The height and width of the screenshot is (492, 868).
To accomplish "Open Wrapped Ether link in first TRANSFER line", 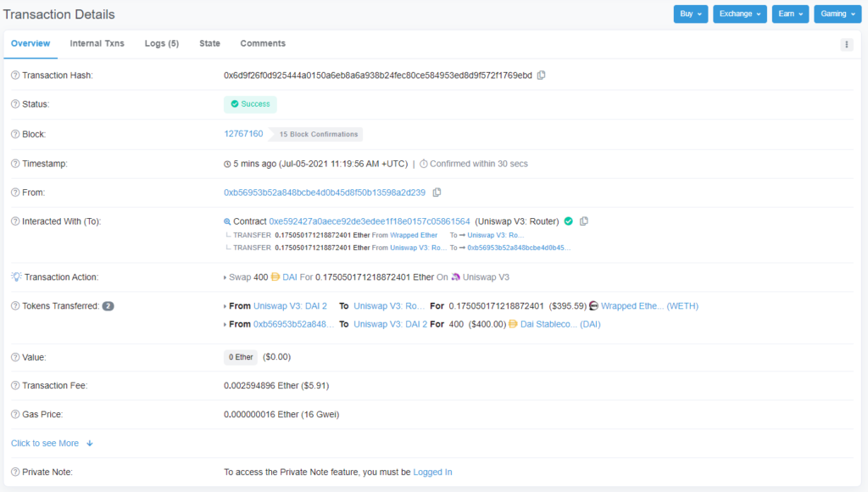I will click(414, 235).
